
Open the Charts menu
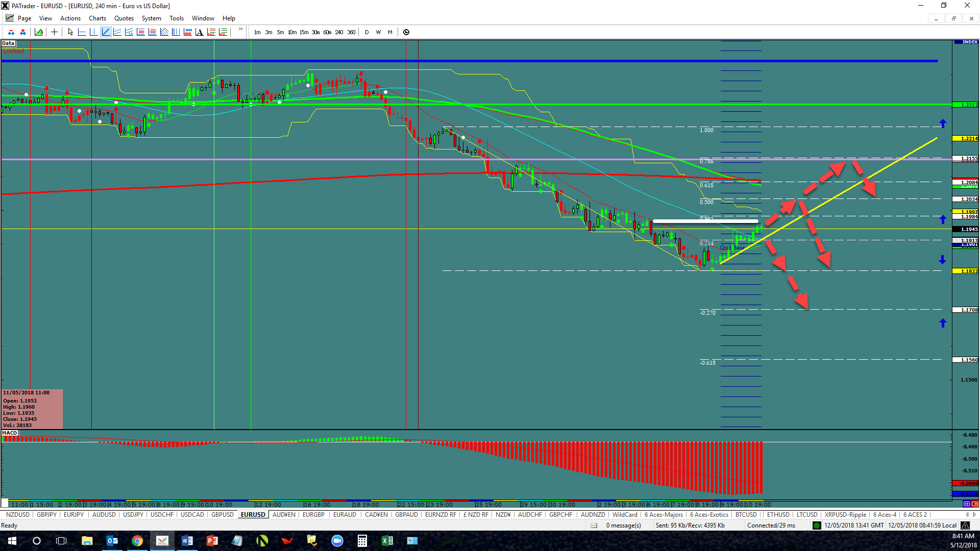click(97, 18)
